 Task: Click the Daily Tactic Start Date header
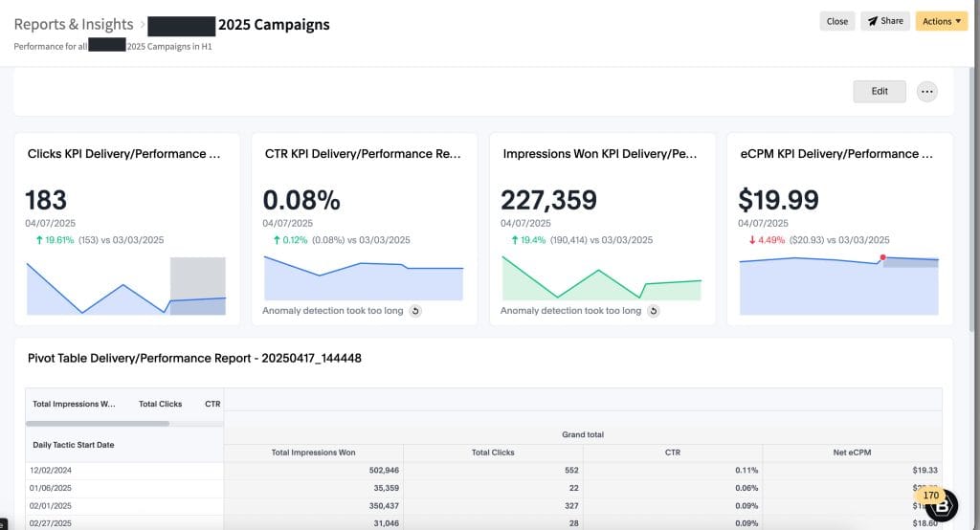(x=73, y=445)
